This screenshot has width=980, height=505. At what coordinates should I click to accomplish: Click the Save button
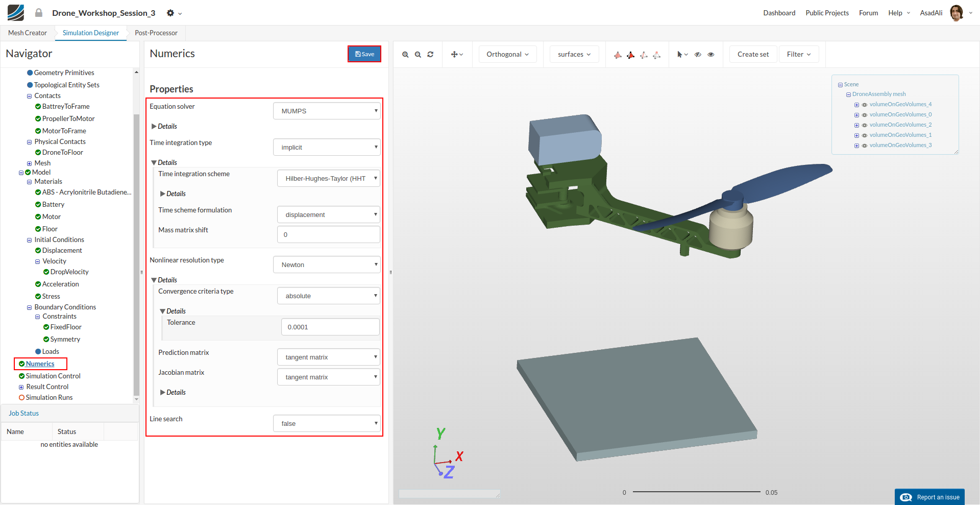pos(364,54)
